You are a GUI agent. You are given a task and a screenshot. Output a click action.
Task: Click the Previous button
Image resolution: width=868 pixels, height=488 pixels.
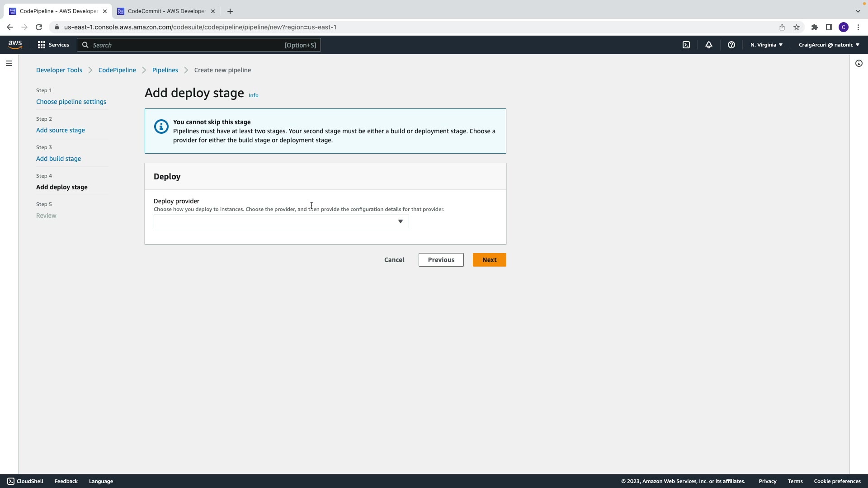click(x=441, y=260)
